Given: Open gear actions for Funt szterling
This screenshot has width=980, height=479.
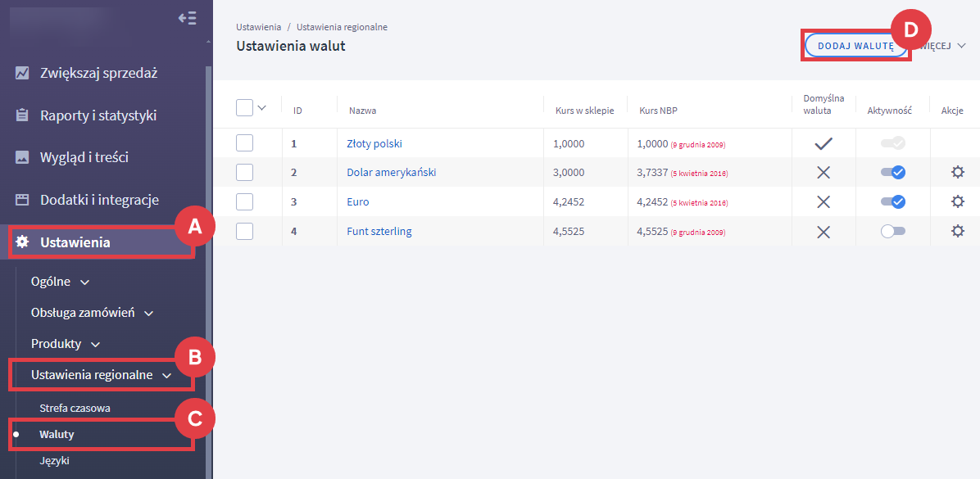Looking at the screenshot, I should coord(957,231).
